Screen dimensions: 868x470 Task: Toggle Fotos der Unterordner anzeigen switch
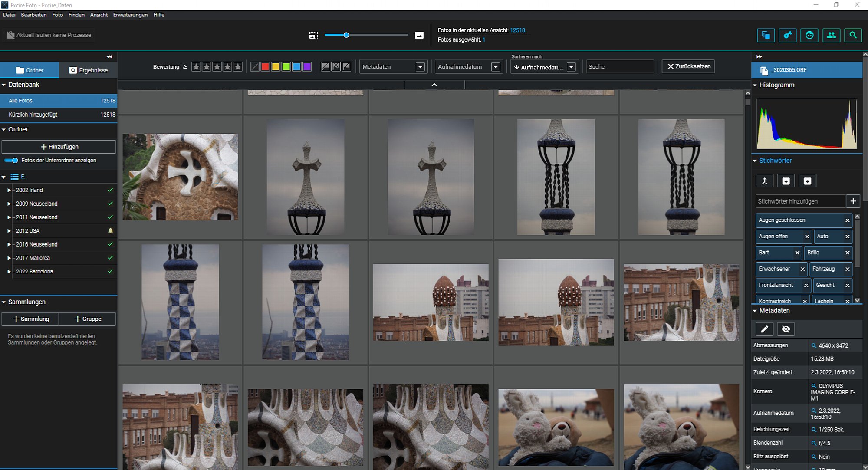11,161
